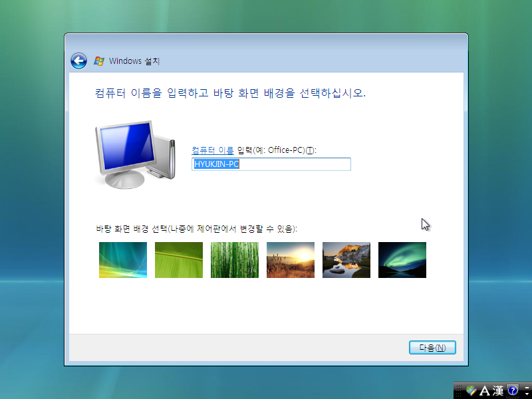The width and height of the screenshot is (532, 399).
Task: Open the language bar options arrow
Action: (x=527, y=394)
